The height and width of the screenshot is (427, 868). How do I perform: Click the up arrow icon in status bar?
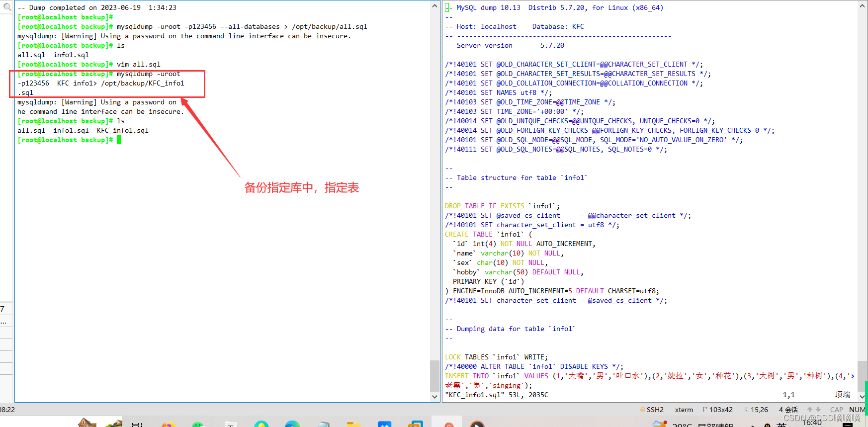coord(810,410)
